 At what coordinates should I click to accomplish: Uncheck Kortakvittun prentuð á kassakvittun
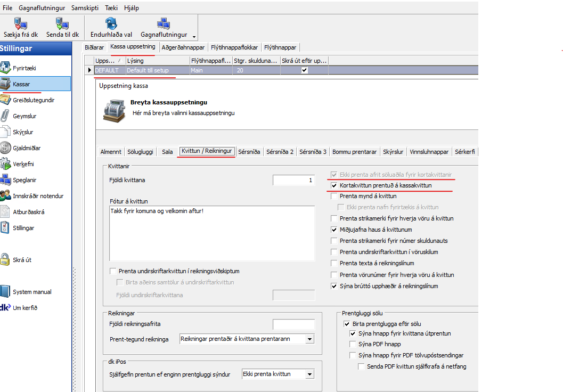pos(334,186)
